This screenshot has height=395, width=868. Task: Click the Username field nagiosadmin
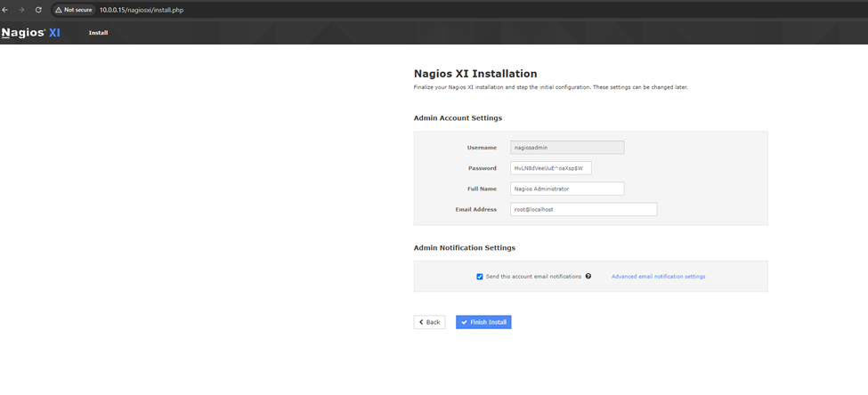[x=567, y=148]
